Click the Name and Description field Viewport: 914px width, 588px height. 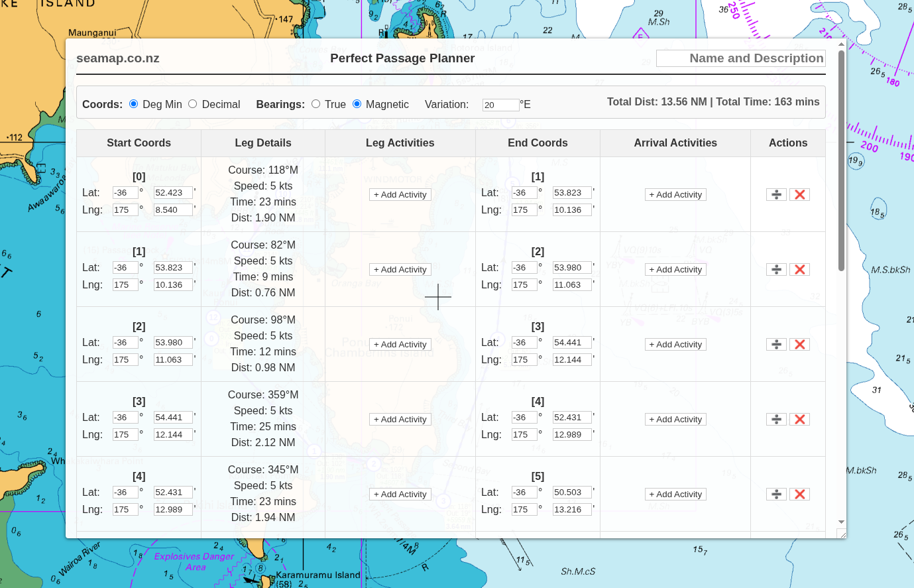point(740,58)
